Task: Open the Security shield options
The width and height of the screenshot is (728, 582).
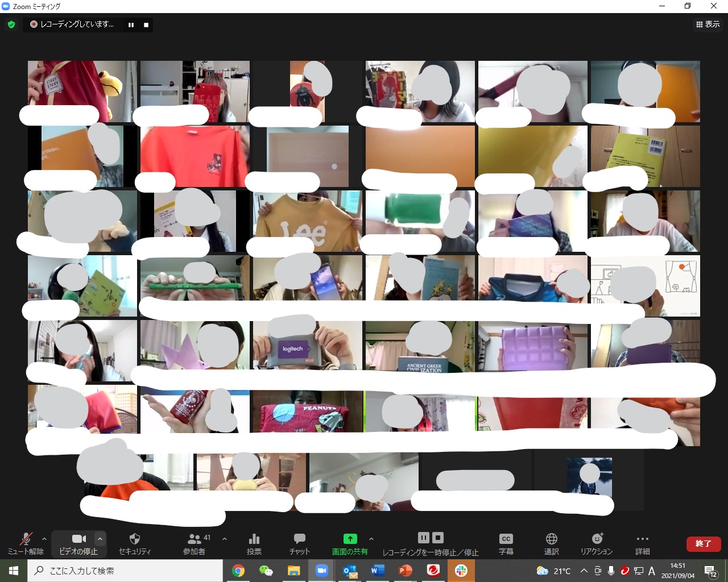Action: (x=135, y=543)
